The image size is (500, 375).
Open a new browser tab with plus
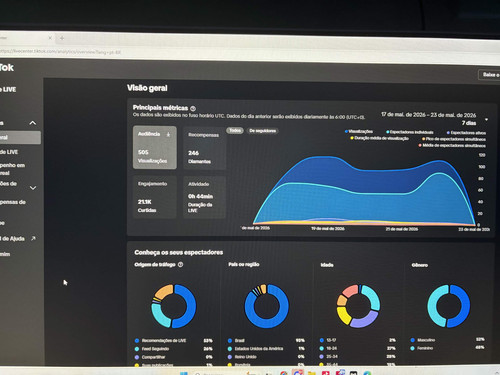coord(62,38)
